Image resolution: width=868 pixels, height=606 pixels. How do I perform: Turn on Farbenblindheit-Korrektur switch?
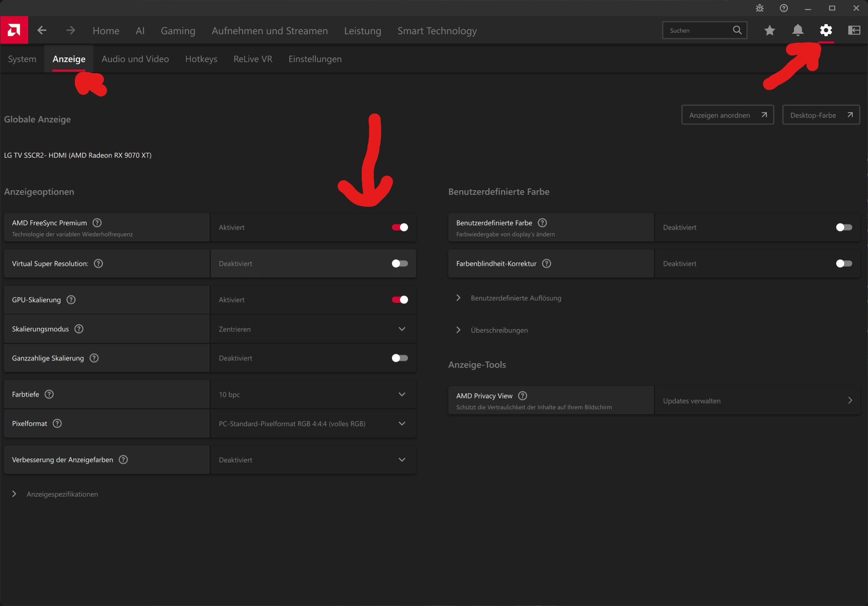[x=843, y=264]
